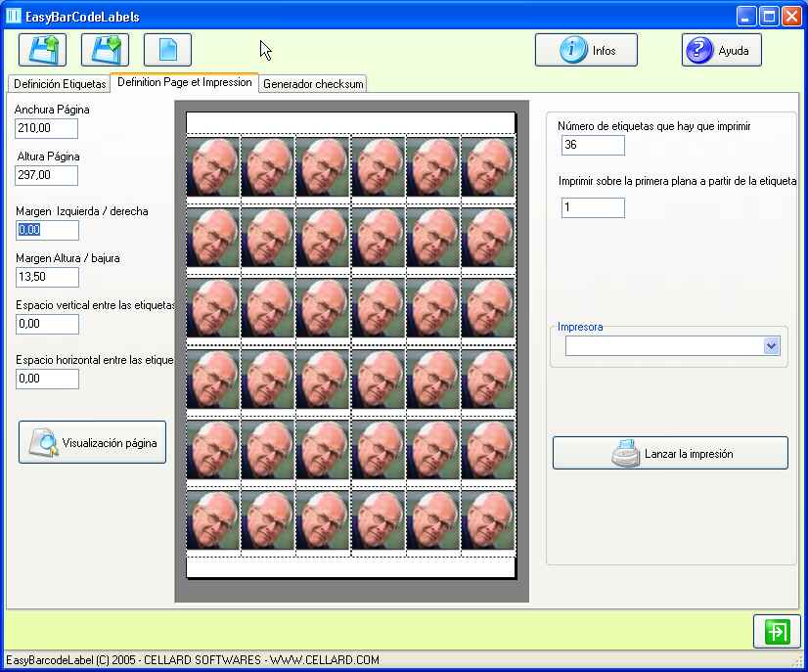
Task: Select the Definition Page et Impression tab
Action: (185, 82)
